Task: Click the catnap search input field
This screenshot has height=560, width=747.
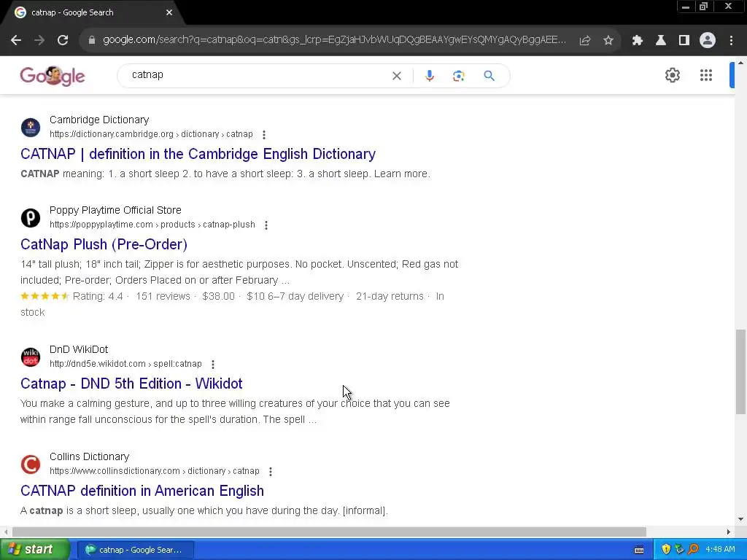Action: [x=258, y=75]
